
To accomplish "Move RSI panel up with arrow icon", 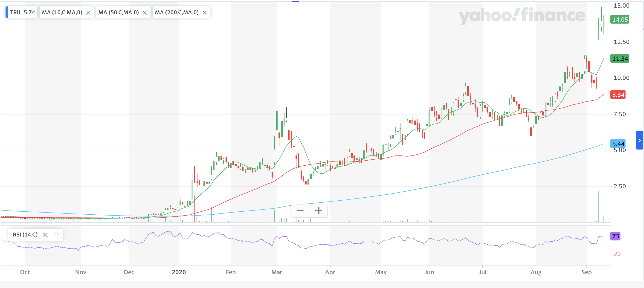I will pyautogui.click(x=57, y=235).
